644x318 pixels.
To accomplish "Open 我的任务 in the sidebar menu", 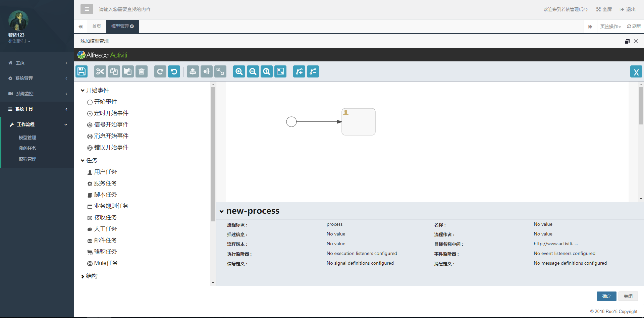I will [x=28, y=148].
